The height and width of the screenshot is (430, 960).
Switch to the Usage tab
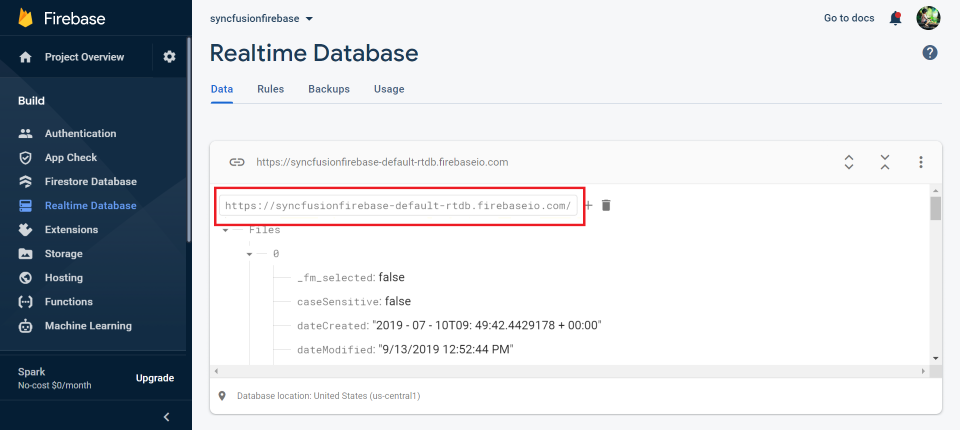tap(389, 89)
